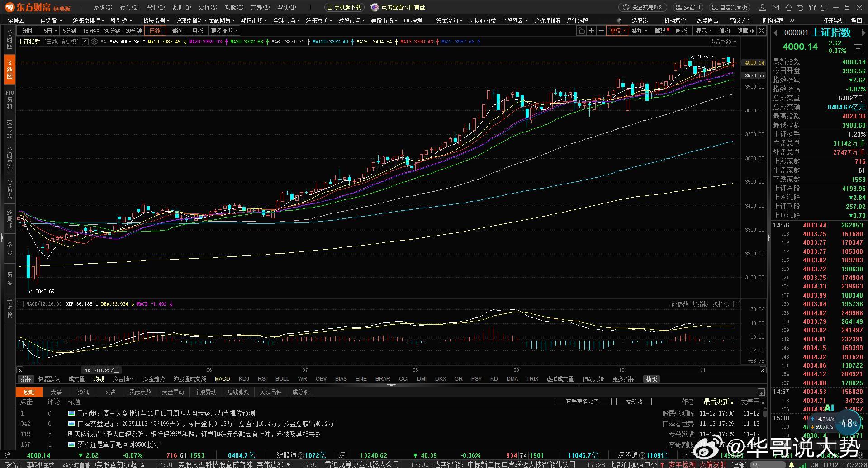The height and width of the screenshot is (468, 868).
Task: Open 系统(S) menu
Action: pyautogui.click(x=103, y=7)
